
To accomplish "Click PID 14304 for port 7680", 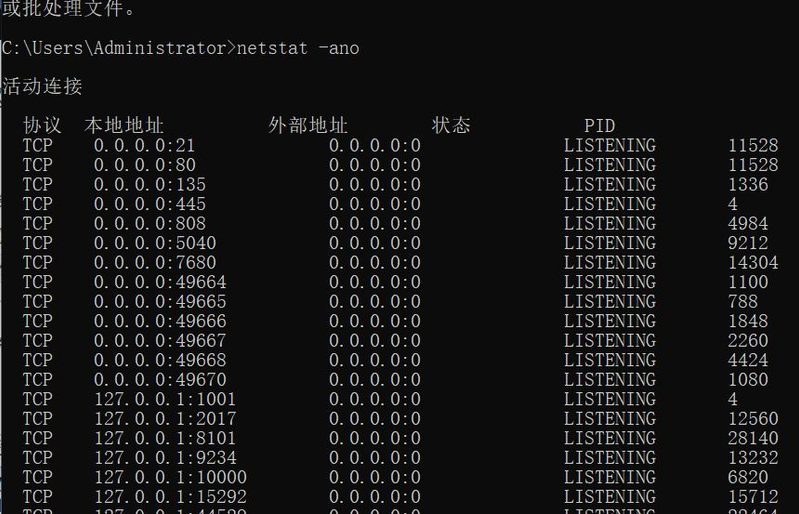I will 753,262.
